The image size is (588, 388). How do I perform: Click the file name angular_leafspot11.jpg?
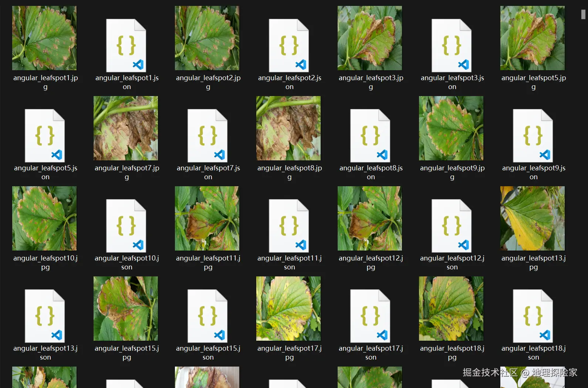click(208, 263)
